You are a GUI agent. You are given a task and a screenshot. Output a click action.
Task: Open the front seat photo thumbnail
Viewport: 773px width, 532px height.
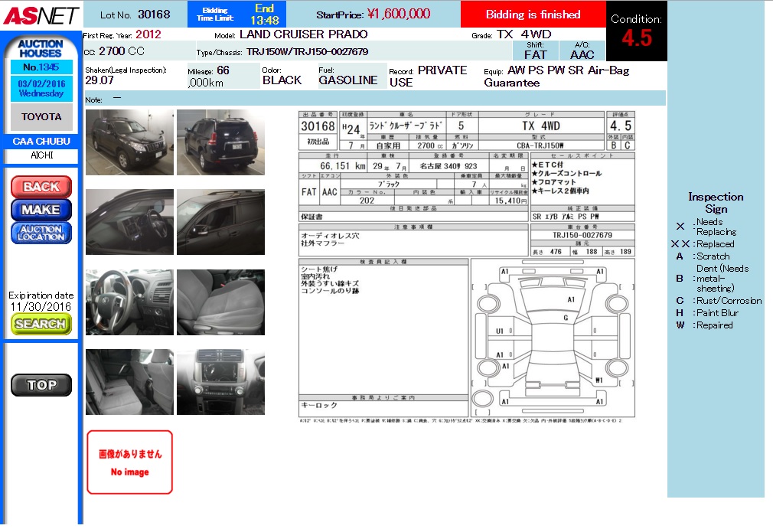pos(220,302)
